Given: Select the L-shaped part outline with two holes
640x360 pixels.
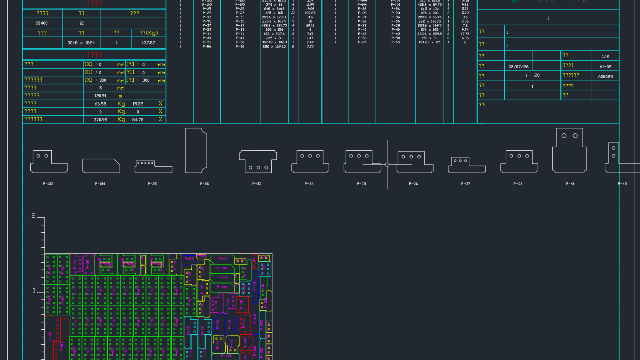Looking at the screenshot, I should [x=49, y=161].
